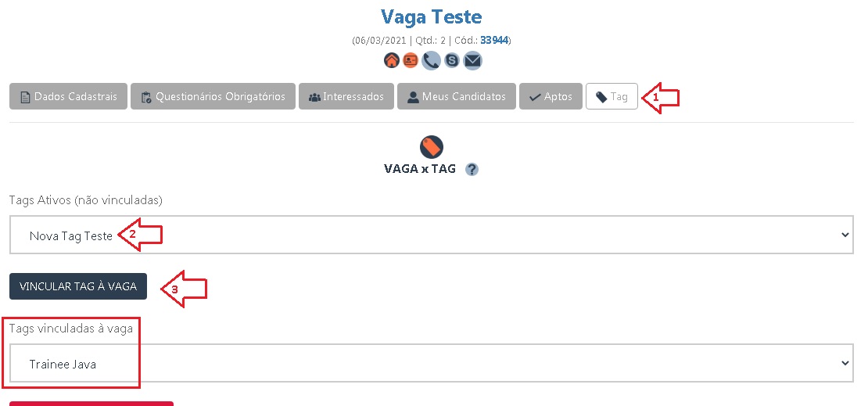Go to the Interessados tab
This screenshot has height=406, width=868.
click(x=346, y=96)
